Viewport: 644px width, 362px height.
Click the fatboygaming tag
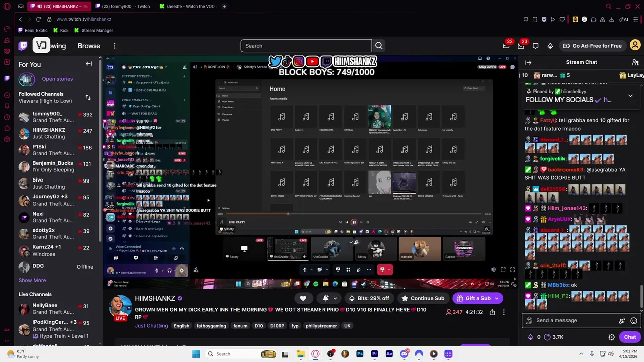pos(211,326)
